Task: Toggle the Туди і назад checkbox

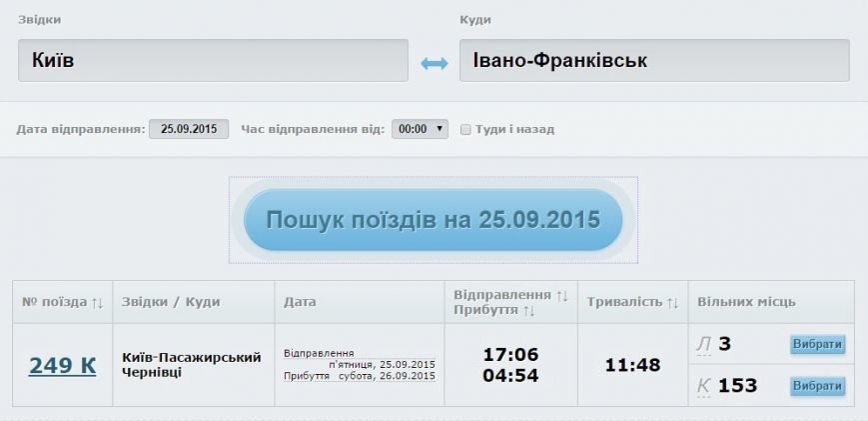Action: 465,130
